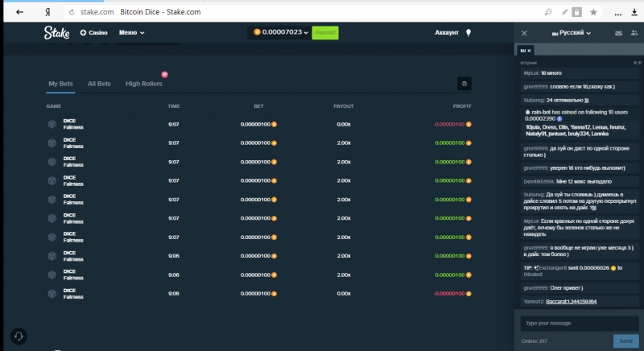Open the chat messages envelope icon
The image size is (644, 351).
click(x=618, y=33)
